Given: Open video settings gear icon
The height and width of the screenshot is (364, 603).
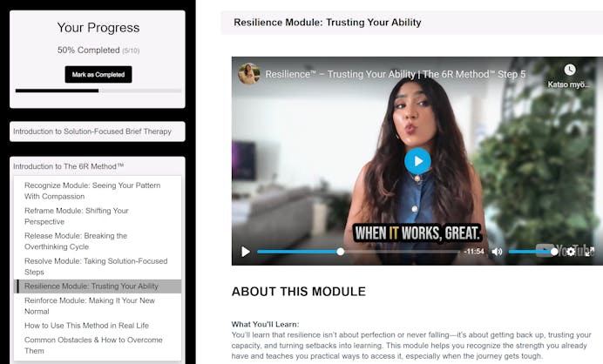Looking at the screenshot, I should click(571, 252).
